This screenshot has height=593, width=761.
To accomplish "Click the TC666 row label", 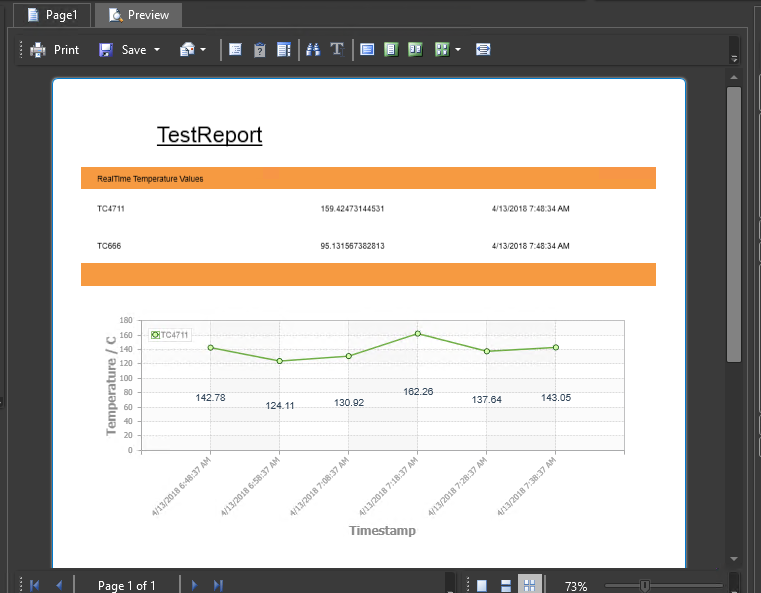I will pos(109,246).
